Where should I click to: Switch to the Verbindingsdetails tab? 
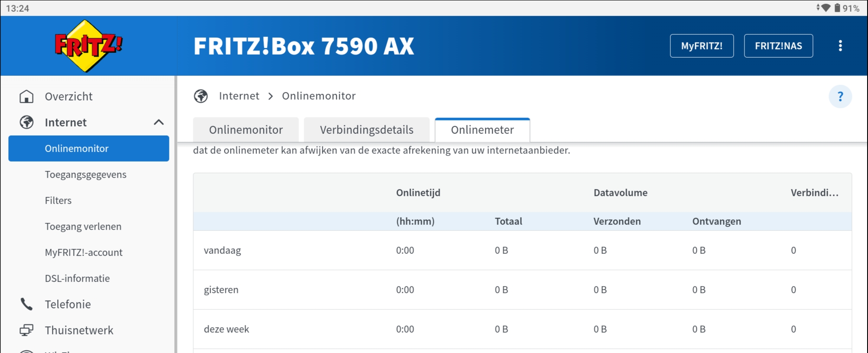pyautogui.click(x=366, y=130)
